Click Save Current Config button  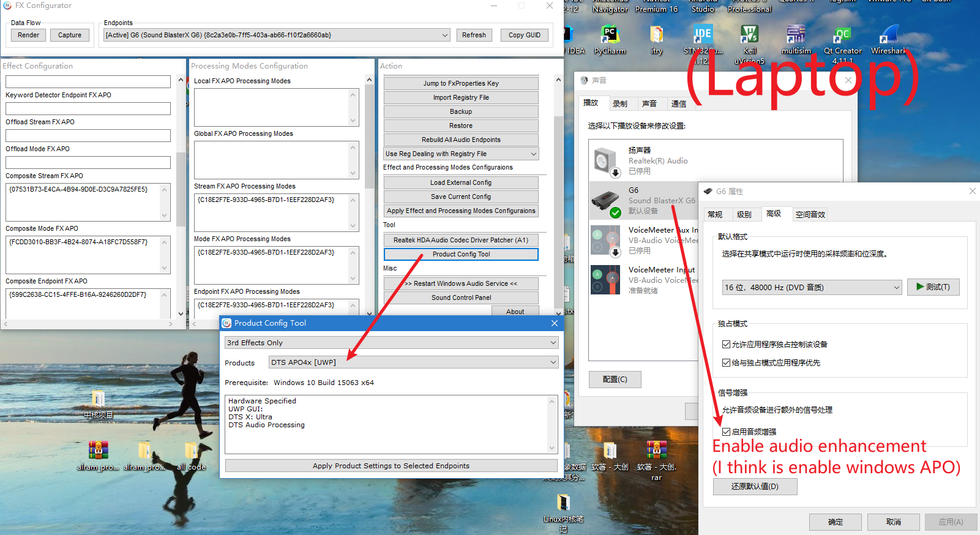click(x=461, y=196)
